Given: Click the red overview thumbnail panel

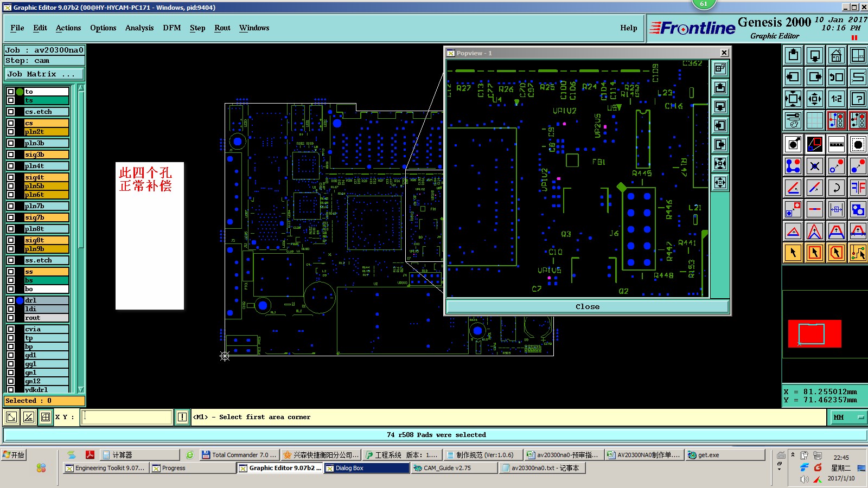Looking at the screenshot, I should [x=814, y=333].
